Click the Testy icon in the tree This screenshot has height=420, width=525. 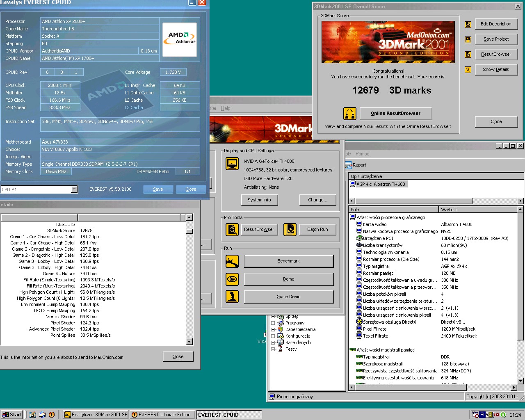(281, 349)
